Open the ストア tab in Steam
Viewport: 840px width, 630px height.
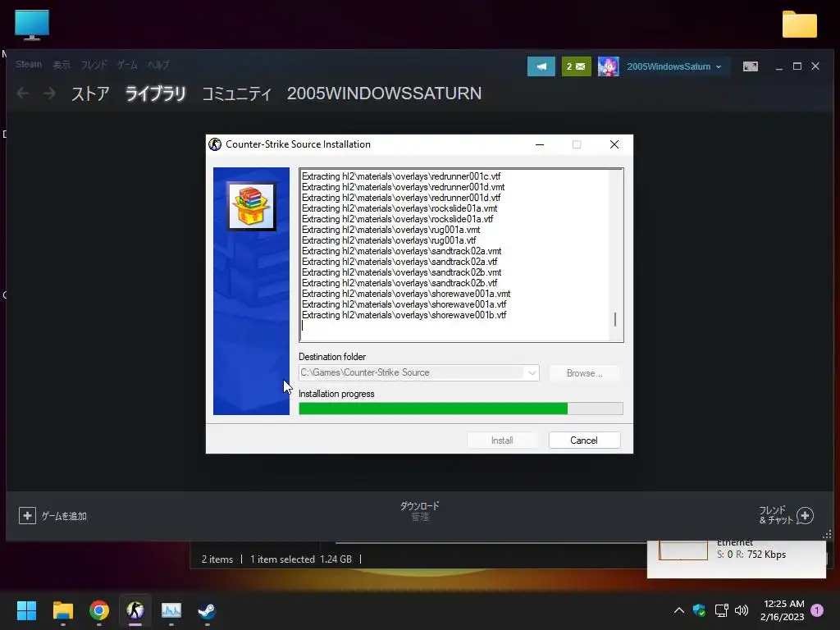pos(90,94)
